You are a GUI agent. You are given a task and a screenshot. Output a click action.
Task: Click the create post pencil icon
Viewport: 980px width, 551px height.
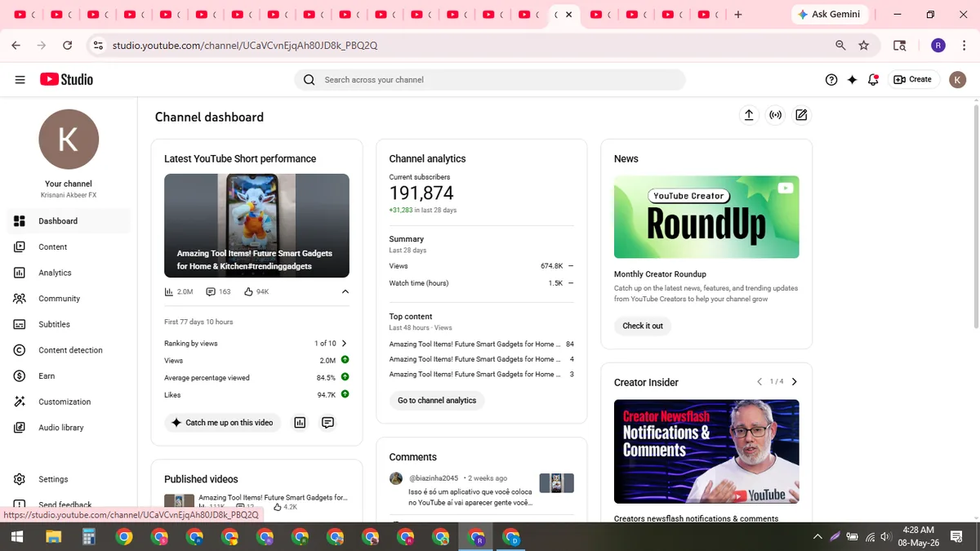[x=801, y=115]
